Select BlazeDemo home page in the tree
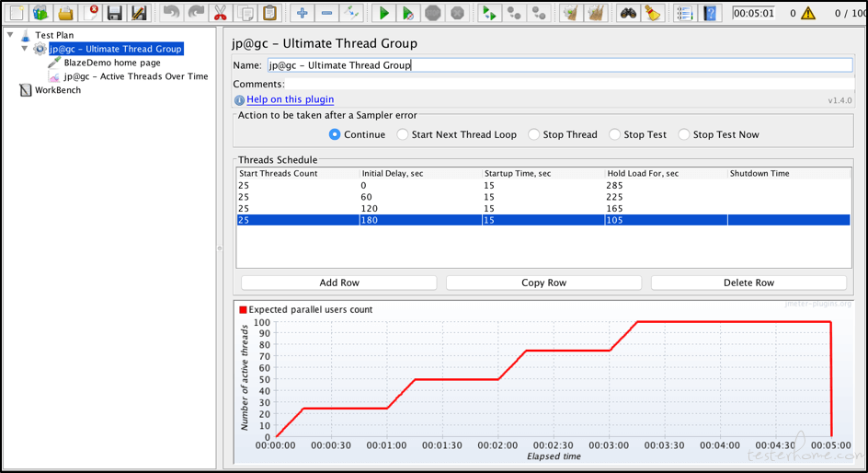Viewport: 868px width, 473px height. click(111, 63)
